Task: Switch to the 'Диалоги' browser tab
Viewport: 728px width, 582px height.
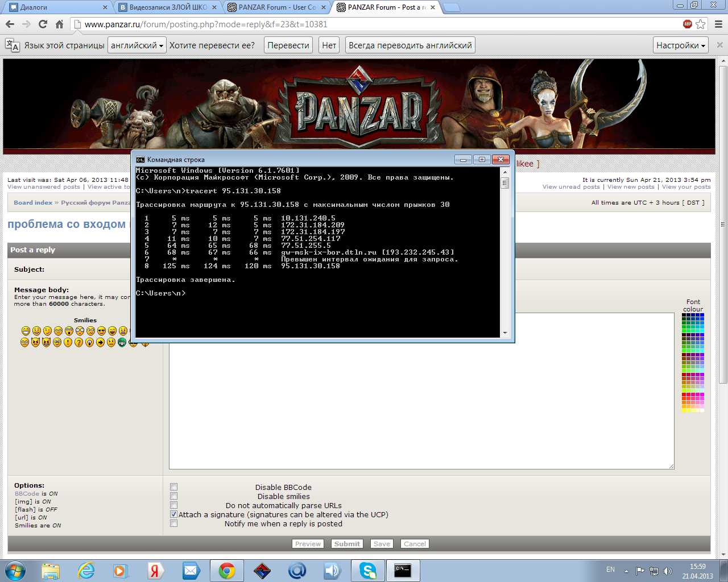Action: (x=57, y=7)
